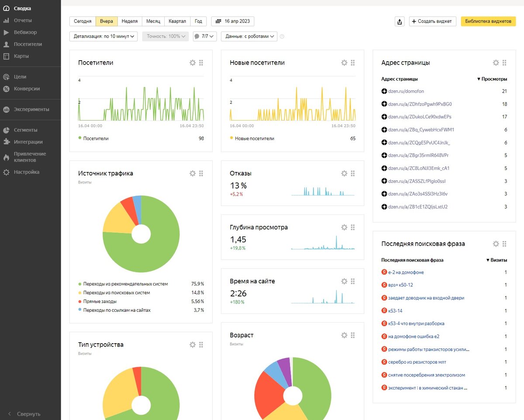Select the Квартал period
The image size is (524, 420).
pyautogui.click(x=177, y=21)
